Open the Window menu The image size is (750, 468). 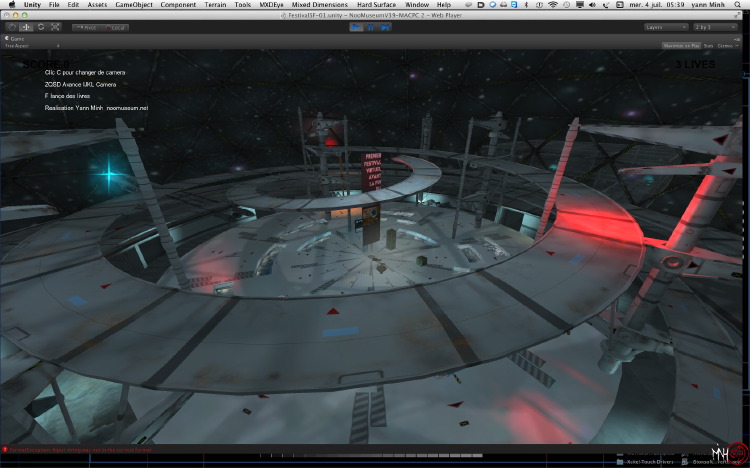coord(417,4)
